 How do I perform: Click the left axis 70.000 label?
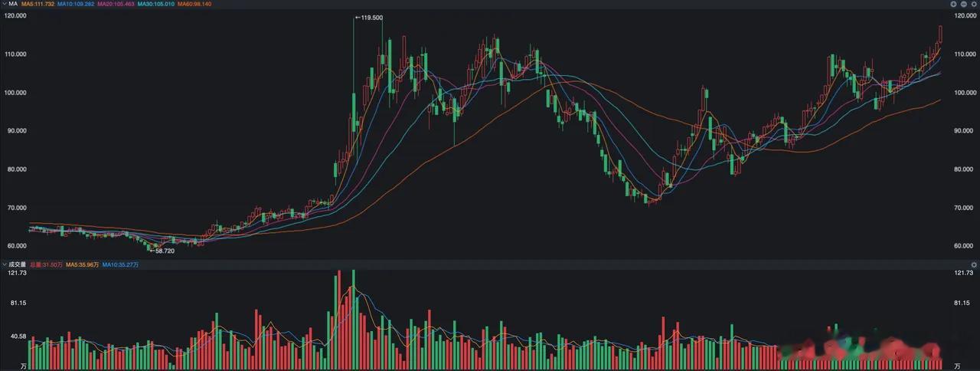pos(15,208)
